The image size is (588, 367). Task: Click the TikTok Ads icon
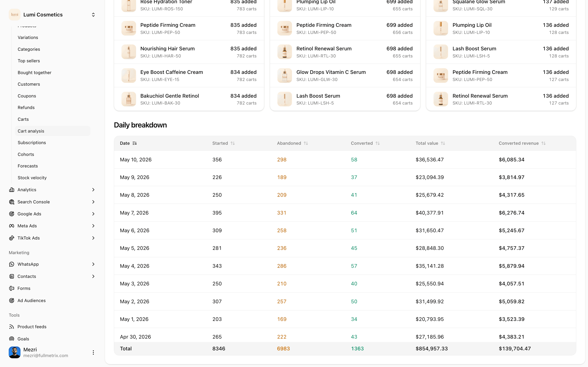(x=12, y=238)
